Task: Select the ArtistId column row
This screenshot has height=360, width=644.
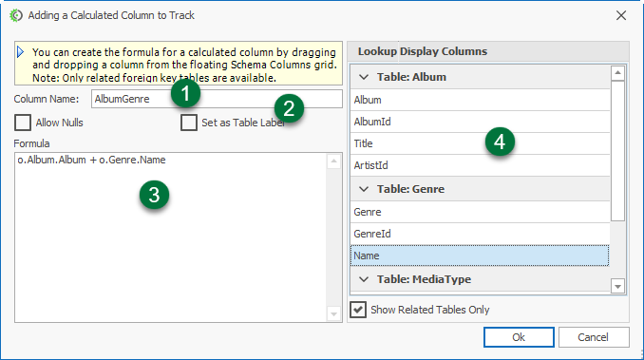Action: (480, 165)
